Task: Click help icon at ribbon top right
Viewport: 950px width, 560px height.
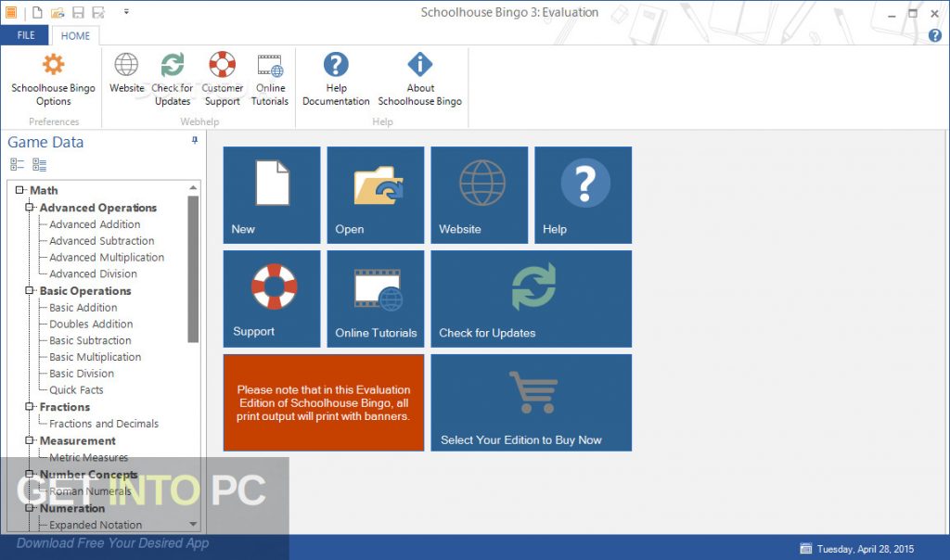Action: [x=935, y=35]
